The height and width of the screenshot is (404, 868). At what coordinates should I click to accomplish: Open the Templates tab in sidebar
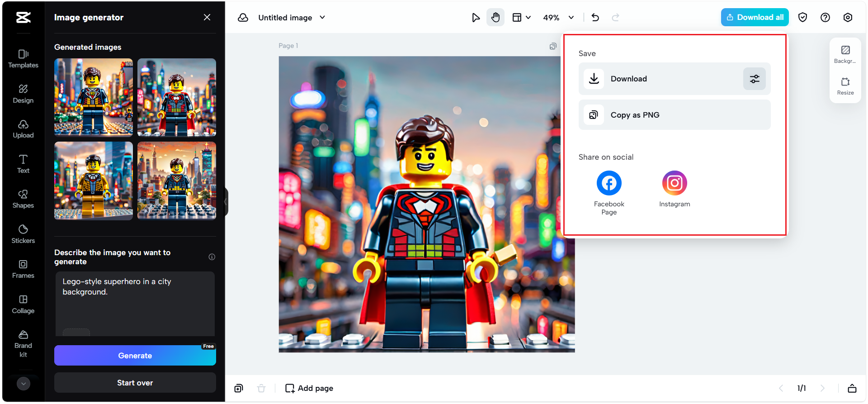coord(23,58)
